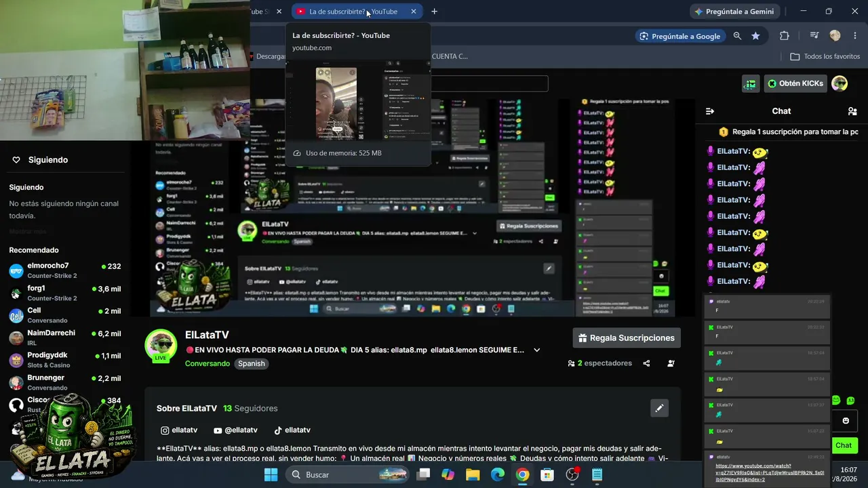
Task: Click the Conversando category link
Action: 208,363
